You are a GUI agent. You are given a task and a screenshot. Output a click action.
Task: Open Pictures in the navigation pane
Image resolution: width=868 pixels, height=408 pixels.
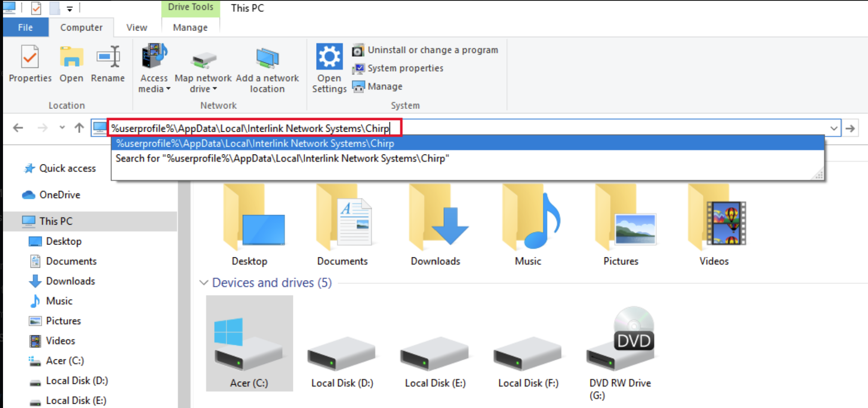coord(55,321)
